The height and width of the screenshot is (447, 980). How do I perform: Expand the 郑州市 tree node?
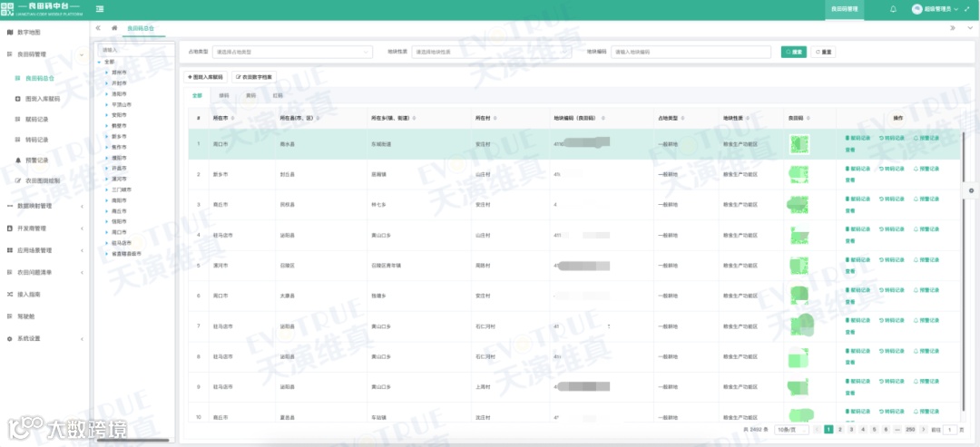point(107,73)
